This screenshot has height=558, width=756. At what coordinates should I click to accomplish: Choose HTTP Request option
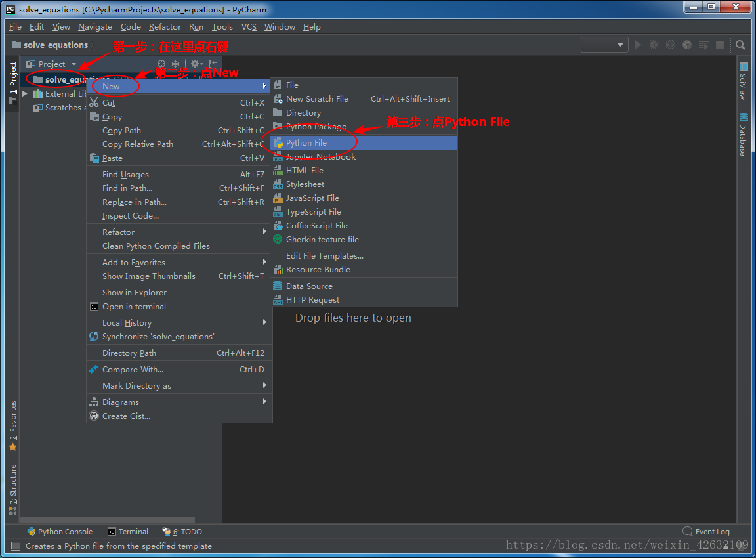pos(364,299)
